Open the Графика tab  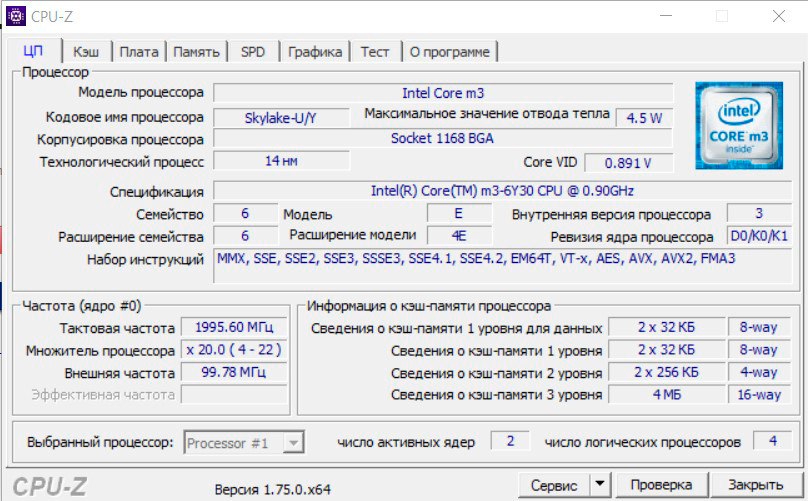(315, 52)
